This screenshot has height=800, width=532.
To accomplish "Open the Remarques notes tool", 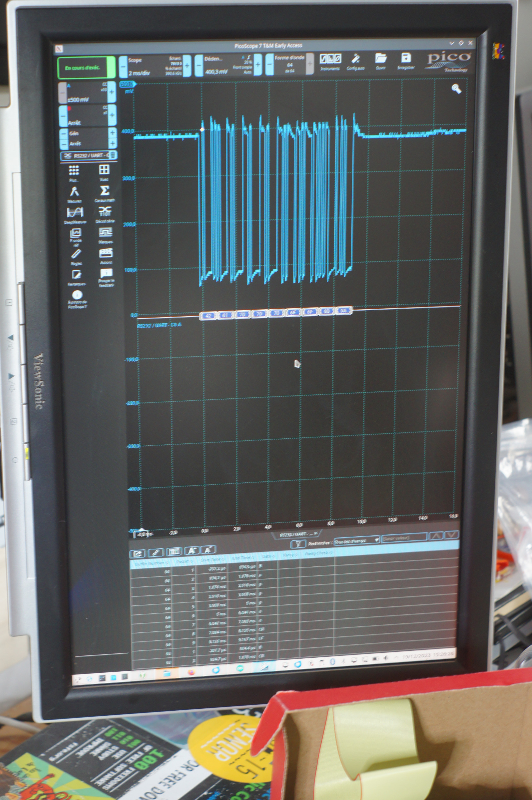I will tap(76, 277).
